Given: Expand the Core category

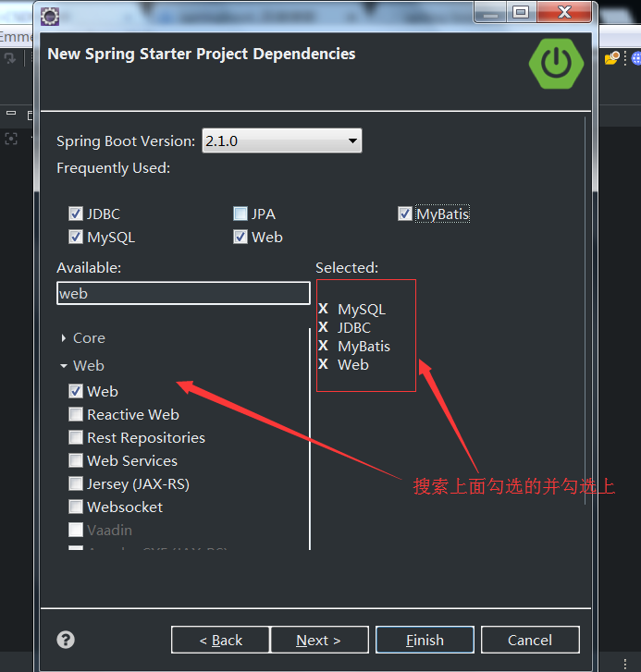Looking at the screenshot, I should (64, 338).
